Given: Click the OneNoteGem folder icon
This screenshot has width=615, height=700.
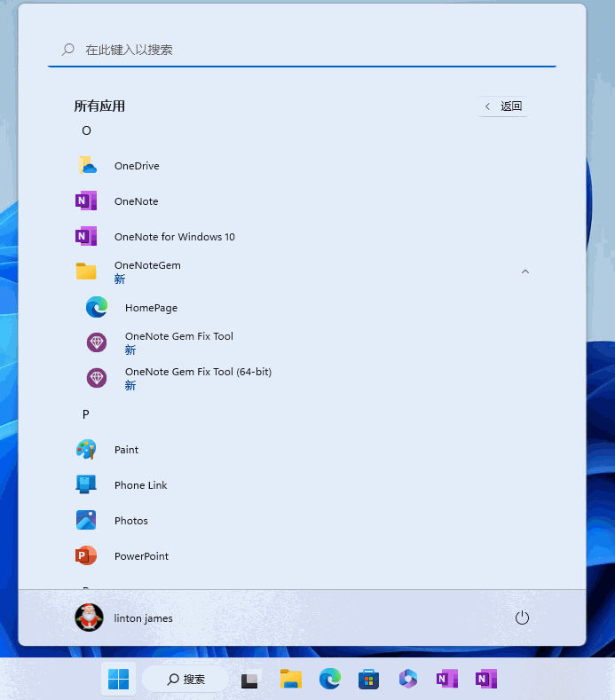Looking at the screenshot, I should click(x=86, y=271).
